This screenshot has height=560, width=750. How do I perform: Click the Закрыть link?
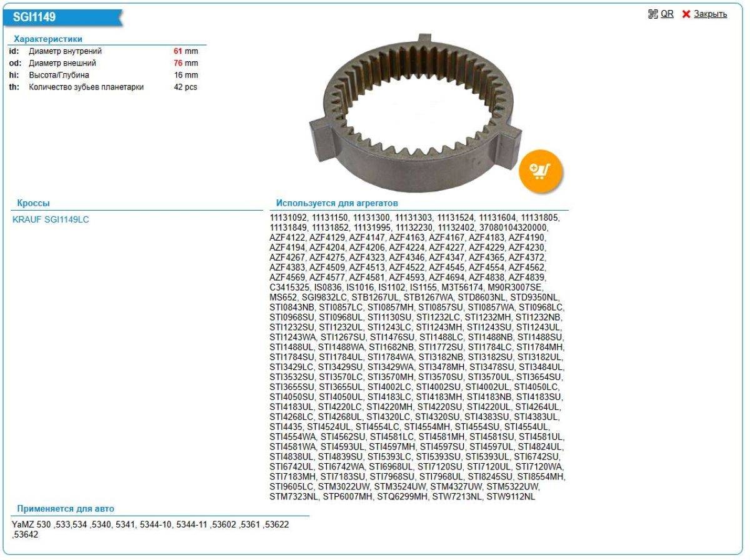pos(710,14)
